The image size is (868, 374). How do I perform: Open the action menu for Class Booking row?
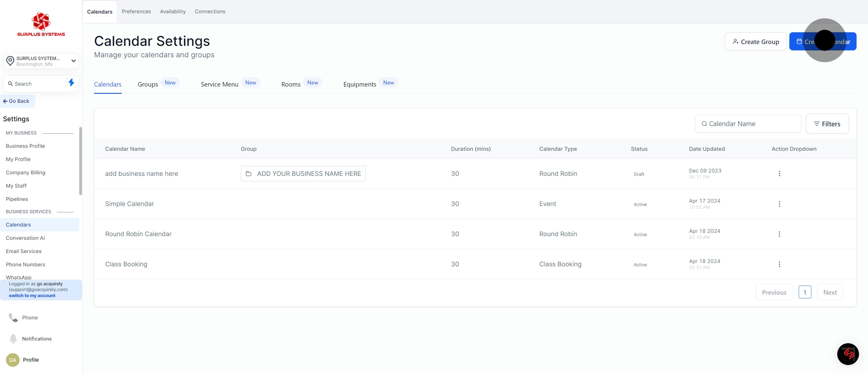779,264
